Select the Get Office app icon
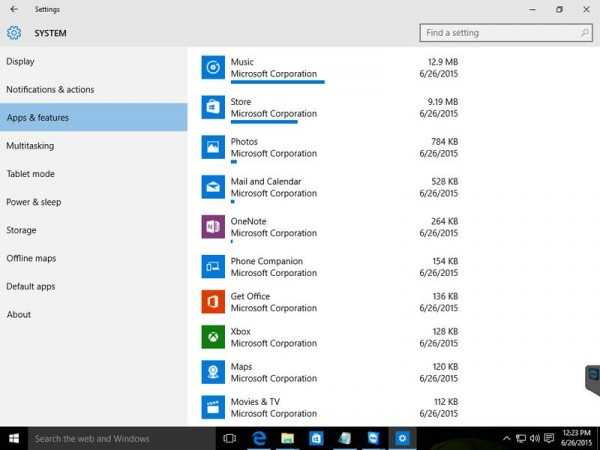Image resolution: width=600 pixels, height=450 pixels. [x=212, y=302]
